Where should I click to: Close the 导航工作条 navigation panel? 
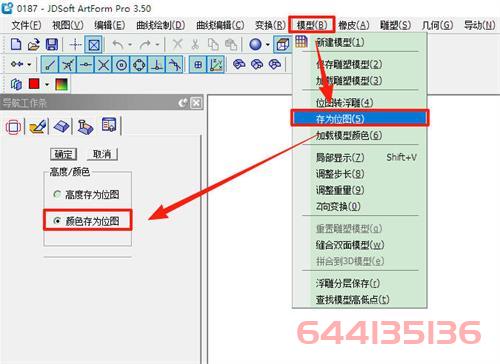pyautogui.click(x=196, y=103)
